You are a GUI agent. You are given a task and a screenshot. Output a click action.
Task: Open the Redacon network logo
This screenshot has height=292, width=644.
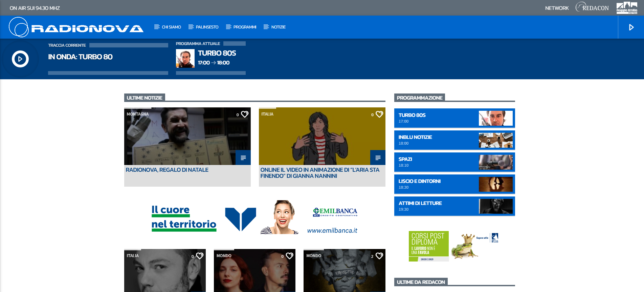tap(592, 7)
